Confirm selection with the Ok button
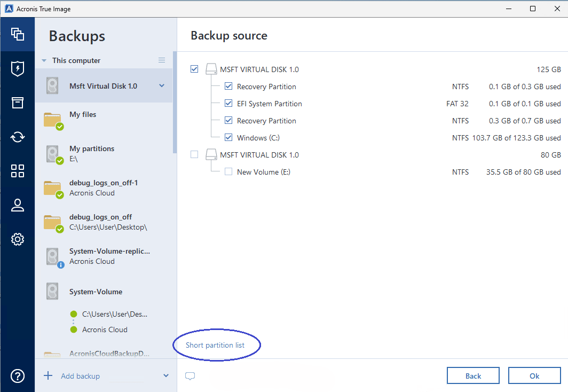This screenshot has height=392, width=568. (534, 375)
